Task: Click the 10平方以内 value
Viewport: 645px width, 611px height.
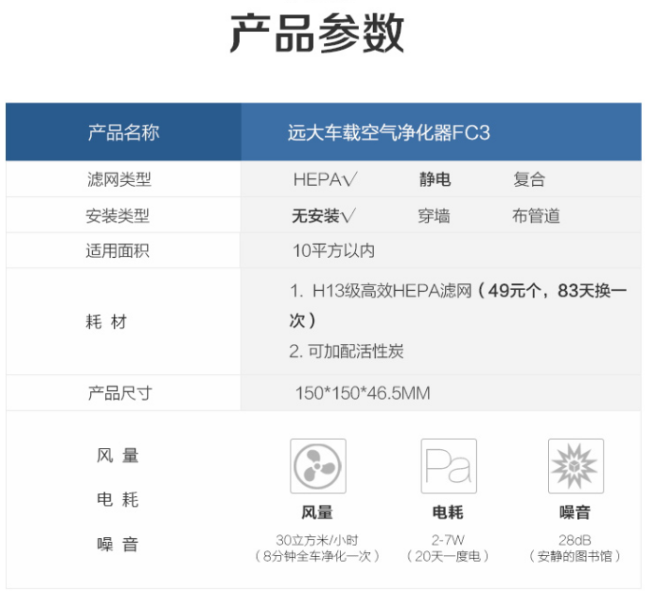Action: 334,251
